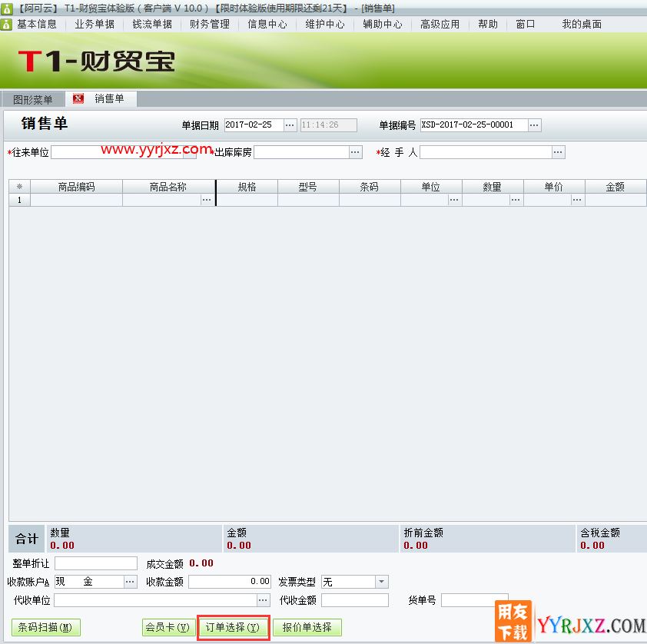Open the 维护中心 menu
The image size is (647, 644).
tap(325, 25)
